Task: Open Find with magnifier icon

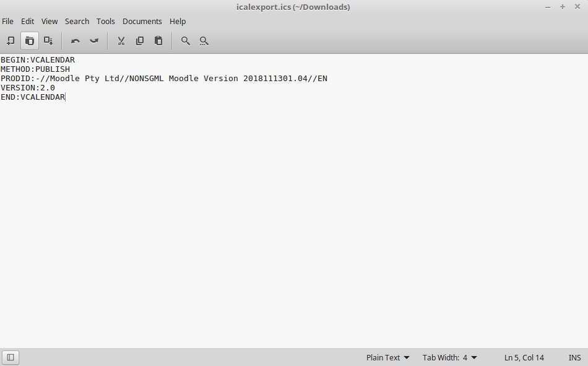Action: tap(186, 41)
